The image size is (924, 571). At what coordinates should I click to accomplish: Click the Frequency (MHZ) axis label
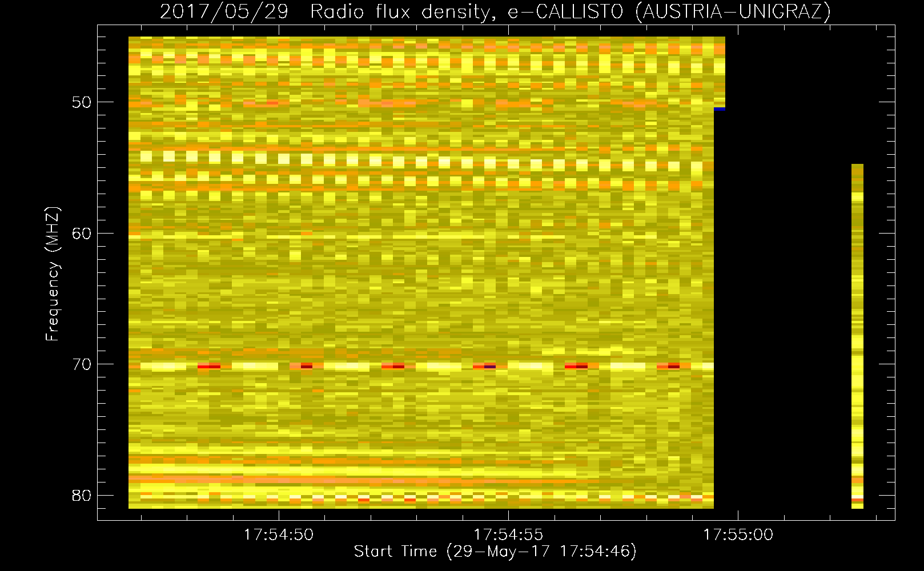53,274
